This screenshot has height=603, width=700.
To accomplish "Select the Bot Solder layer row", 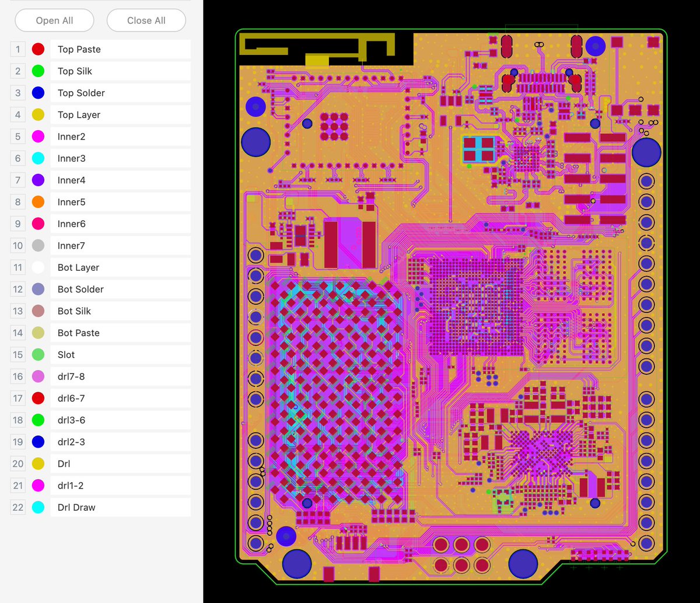I will [121, 289].
